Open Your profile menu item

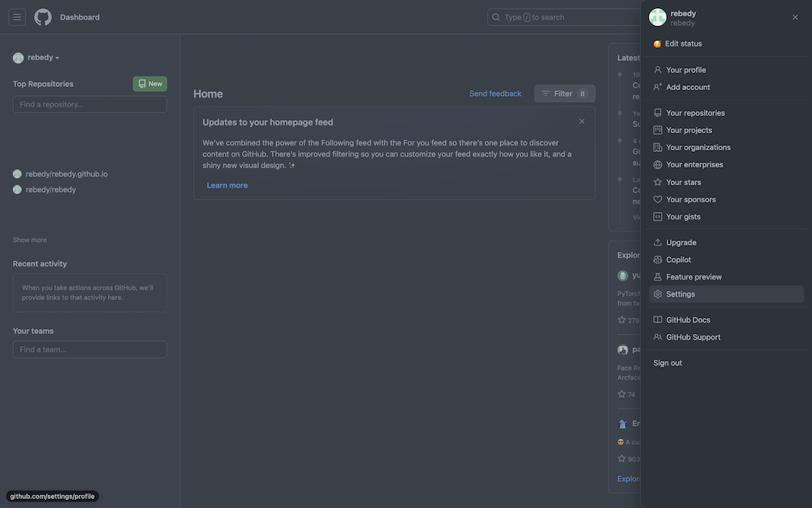pyautogui.click(x=726, y=69)
